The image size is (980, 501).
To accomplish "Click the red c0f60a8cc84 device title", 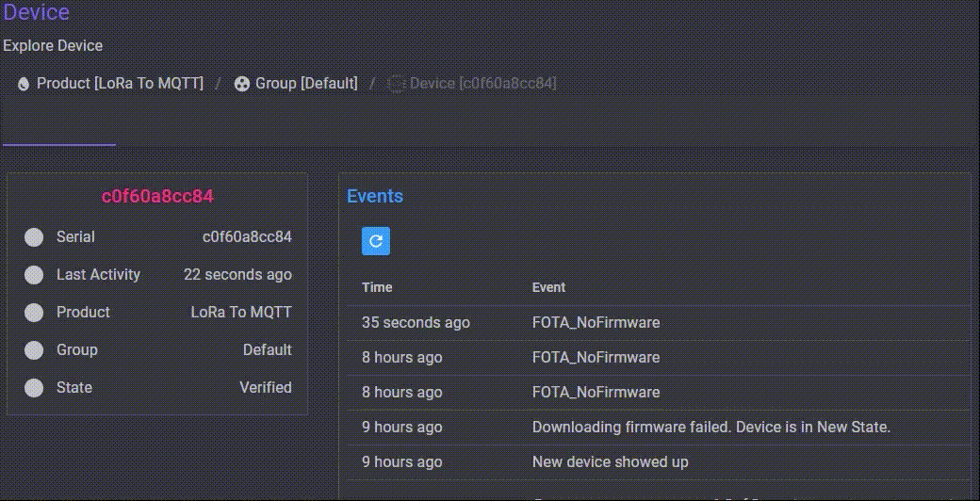I will [157, 197].
